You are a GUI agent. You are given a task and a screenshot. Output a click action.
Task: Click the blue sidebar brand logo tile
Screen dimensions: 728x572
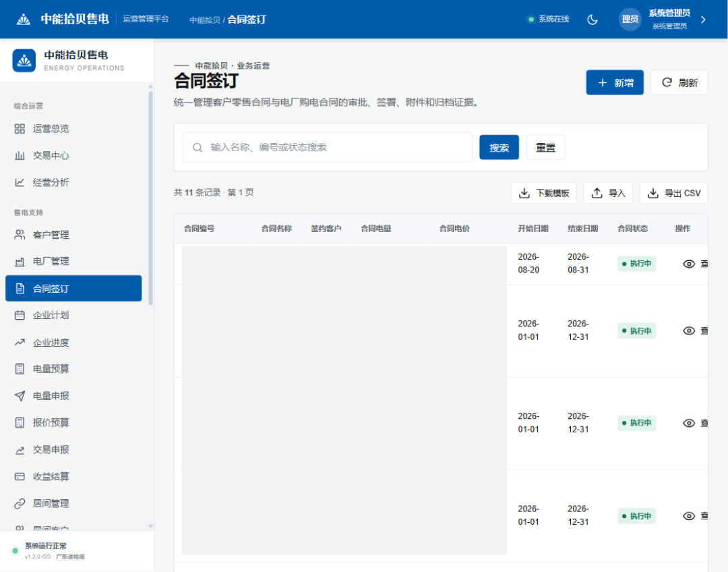tap(24, 61)
